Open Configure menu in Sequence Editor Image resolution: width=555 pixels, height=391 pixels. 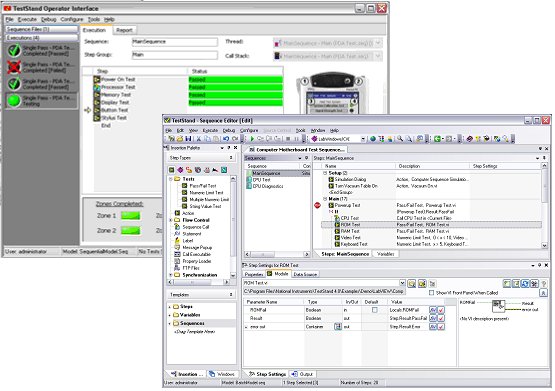(249, 131)
